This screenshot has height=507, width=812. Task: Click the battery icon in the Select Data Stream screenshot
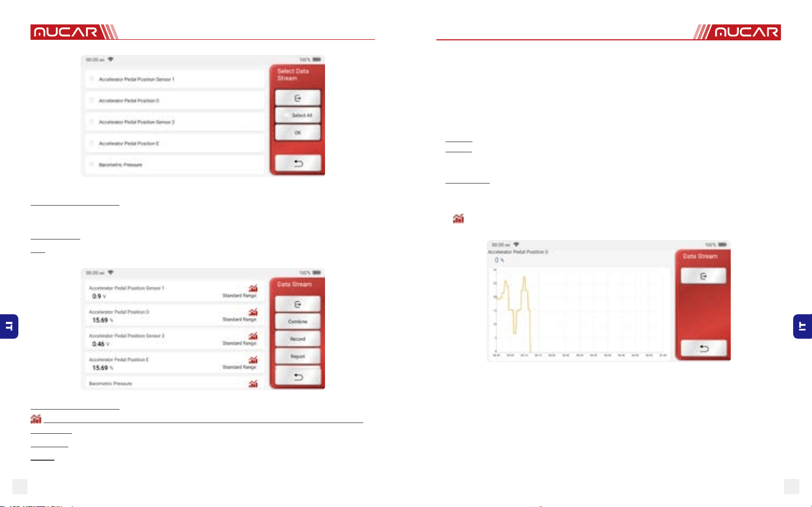pos(317,59)
